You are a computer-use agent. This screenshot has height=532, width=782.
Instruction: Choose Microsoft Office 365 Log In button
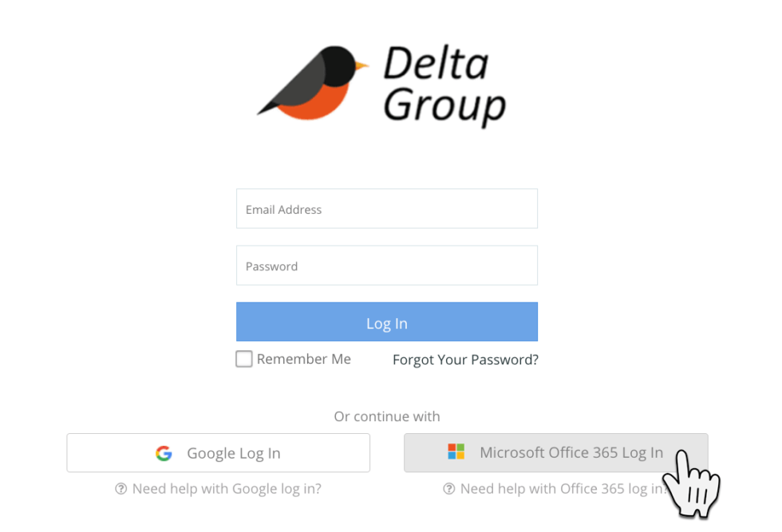click(555, 453)
